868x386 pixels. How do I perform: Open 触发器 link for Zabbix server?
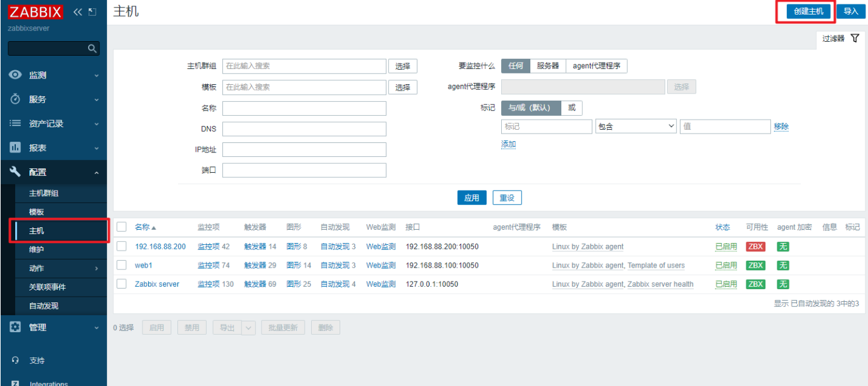click(x=255, y=284)
